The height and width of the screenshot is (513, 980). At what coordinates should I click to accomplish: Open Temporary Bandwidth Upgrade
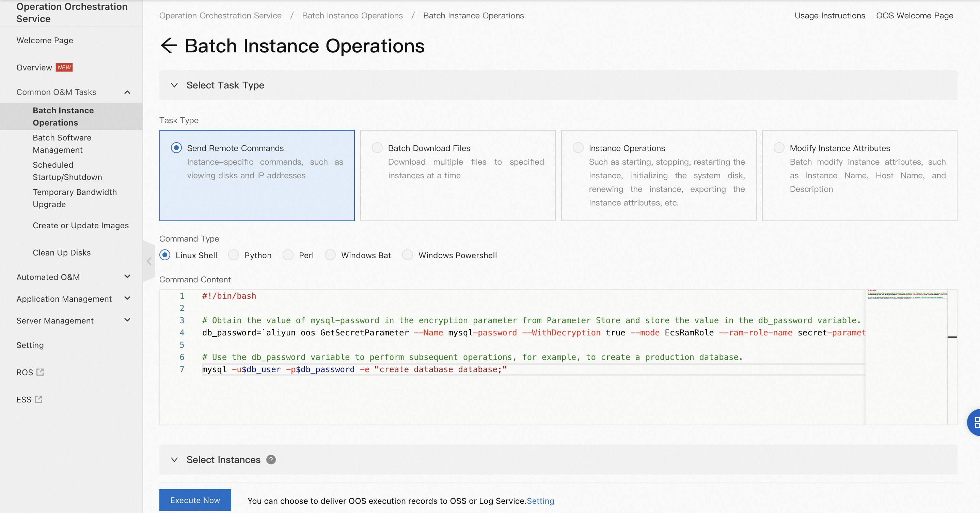tap(75, 198)
